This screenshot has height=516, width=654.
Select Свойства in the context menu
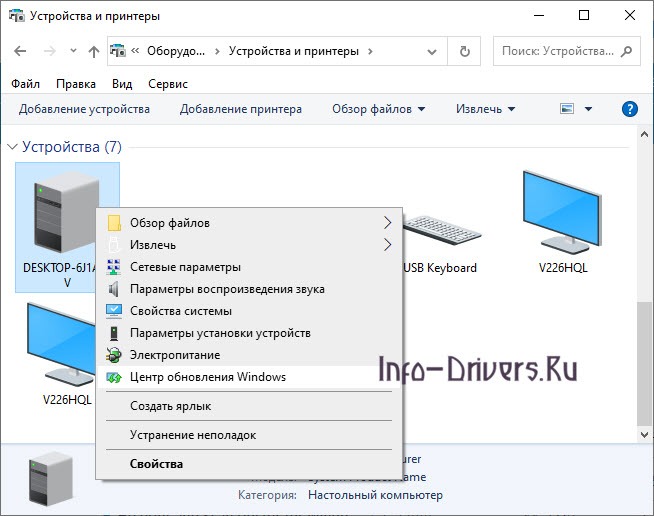click(x=157, y=464)
